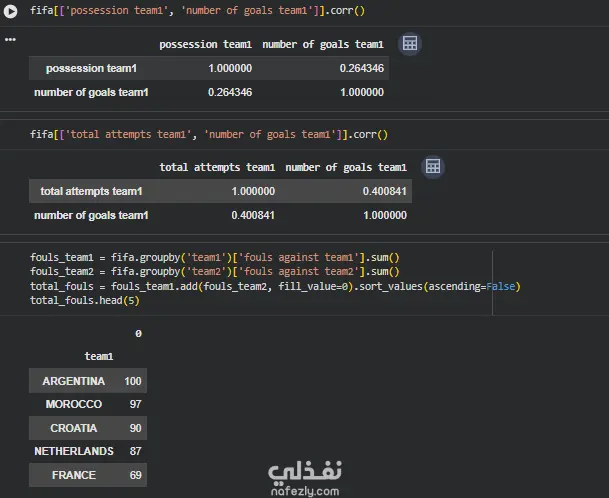This screenshot has height=498, width=609.
Task: Click the 0.264346 value in goals row
Action: coord(230,92)
